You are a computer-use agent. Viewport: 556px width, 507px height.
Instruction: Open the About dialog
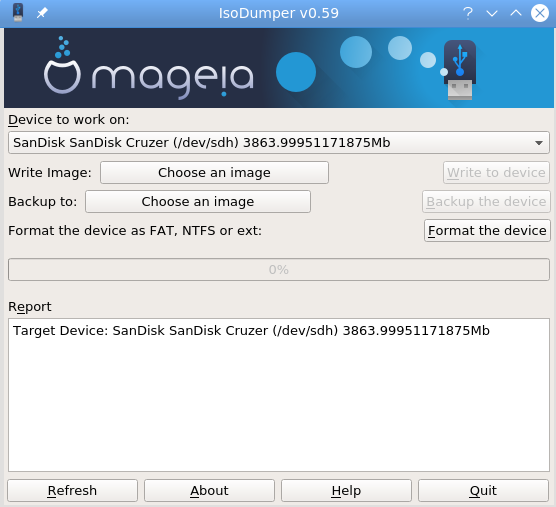209,491
